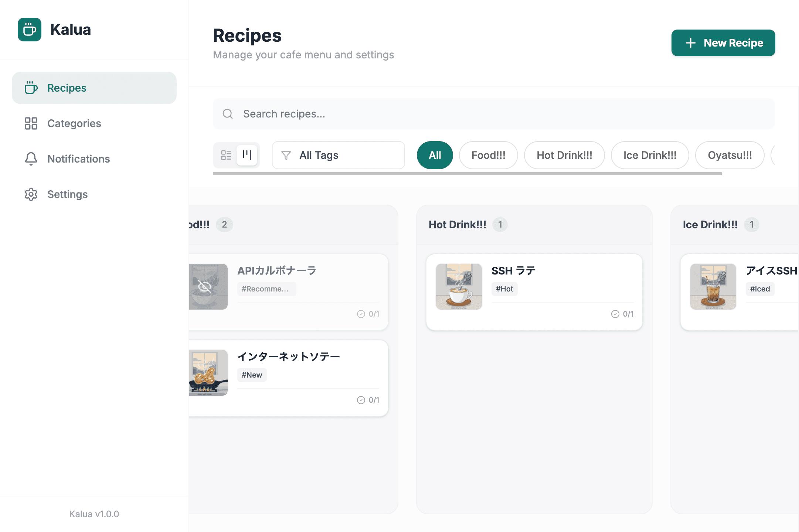The width and height of the screenshot is (799, 532).
Task: Select the Food!!! filter tab
Action: [488, 155]
